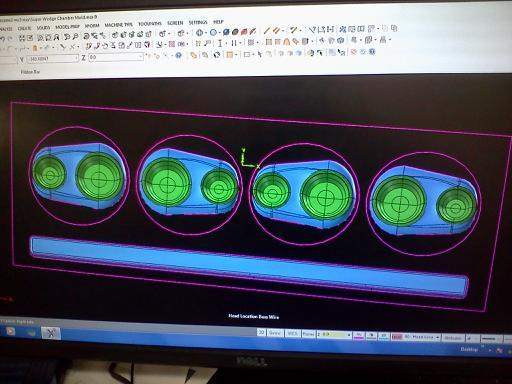Select the create line tool icon

click(266, 31)
